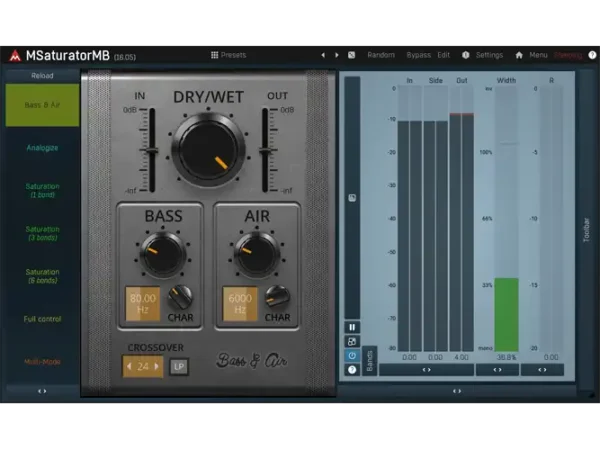Viewport: 600px width, 450px height.
Task: Click the vertical Bands tab
Action: [x=370, y=361]
